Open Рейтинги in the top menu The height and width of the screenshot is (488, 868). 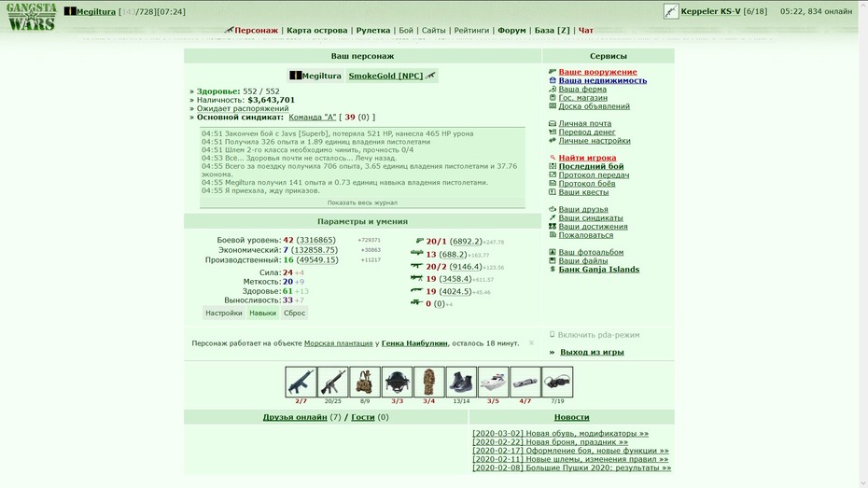471,31
